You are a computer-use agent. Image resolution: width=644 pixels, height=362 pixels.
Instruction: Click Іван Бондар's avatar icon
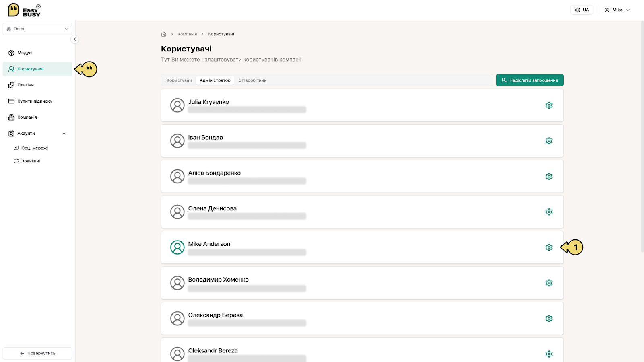pyautogui.click(x=177, y=141)
